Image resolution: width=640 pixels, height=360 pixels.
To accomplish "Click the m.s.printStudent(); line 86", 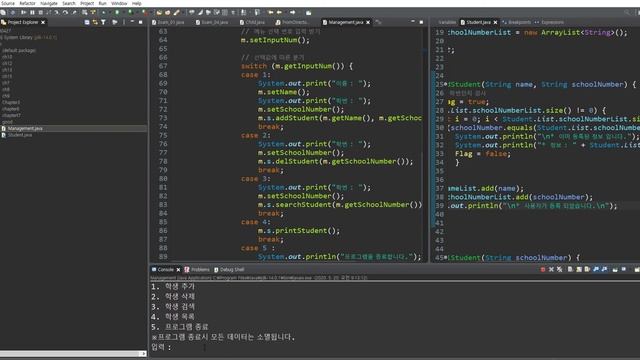I will point(298,231).
